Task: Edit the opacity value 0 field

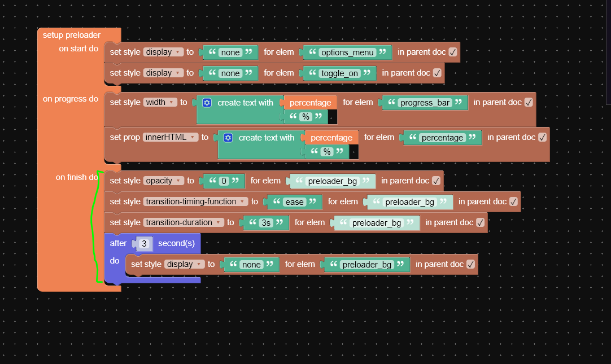Action: [x=224, y=181]
